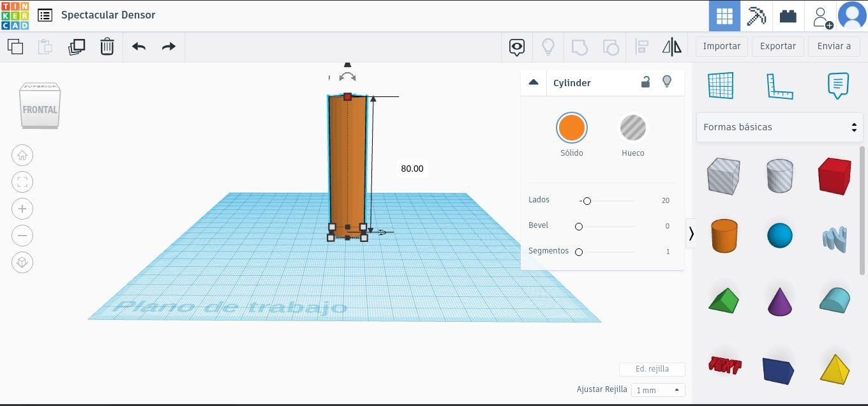Adjust the Lados slider handle
868x406 pixels.
587,201
